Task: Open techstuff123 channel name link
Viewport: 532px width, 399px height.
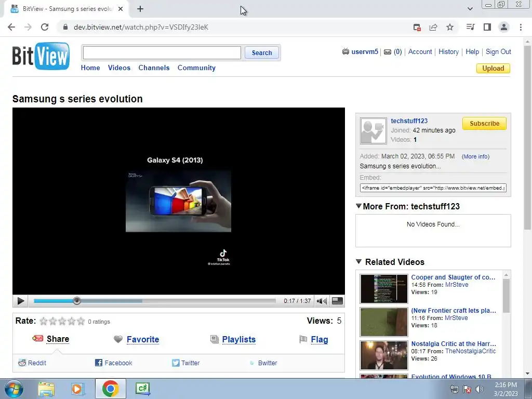Action: pos(409,121)
